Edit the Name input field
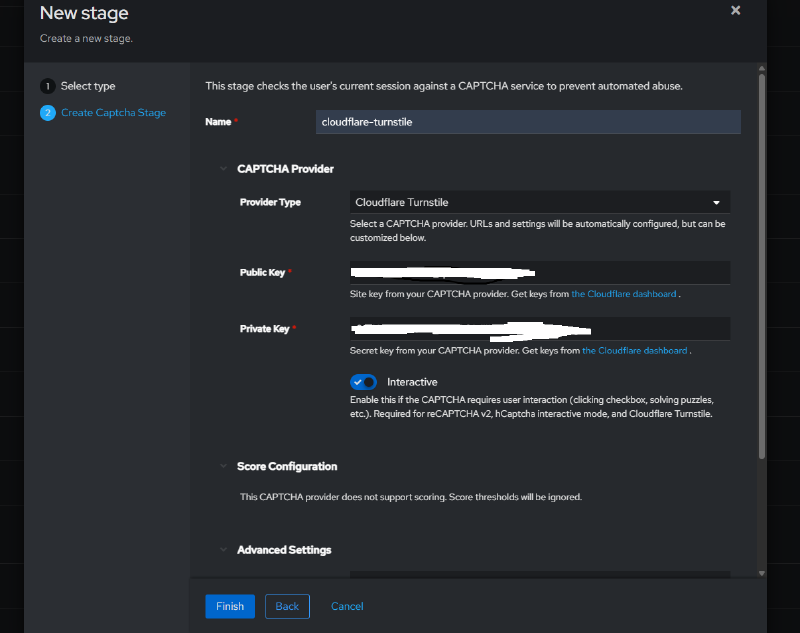 coord(528,122)
